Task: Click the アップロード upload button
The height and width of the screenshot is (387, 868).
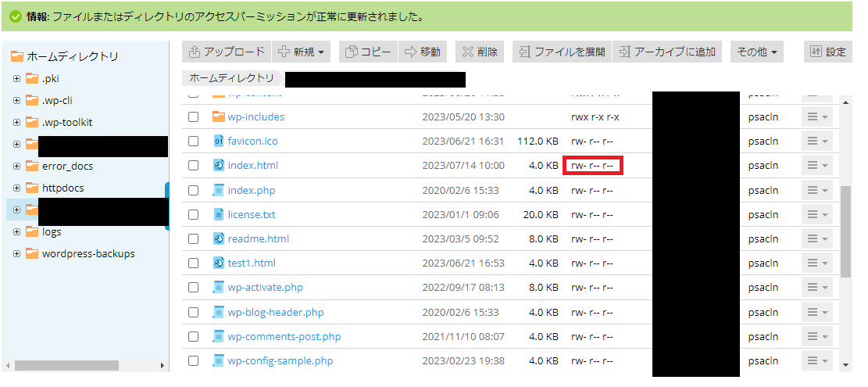Action: coord(227,52)
